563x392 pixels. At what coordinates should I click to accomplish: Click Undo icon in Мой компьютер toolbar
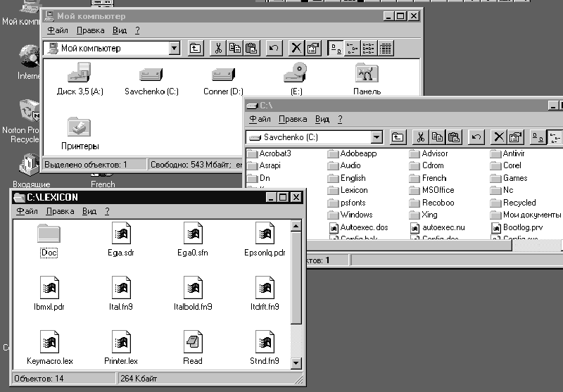click(x=274, y=48)
